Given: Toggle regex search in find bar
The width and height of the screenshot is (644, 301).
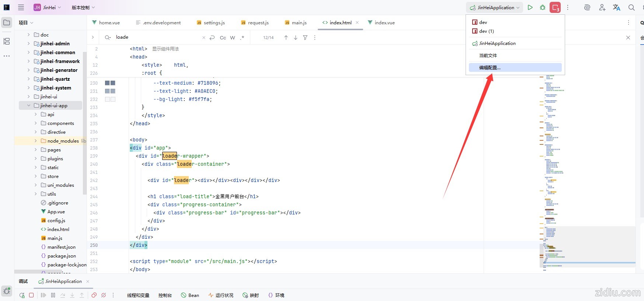Looking at the screenshot, I should (242, 38).
